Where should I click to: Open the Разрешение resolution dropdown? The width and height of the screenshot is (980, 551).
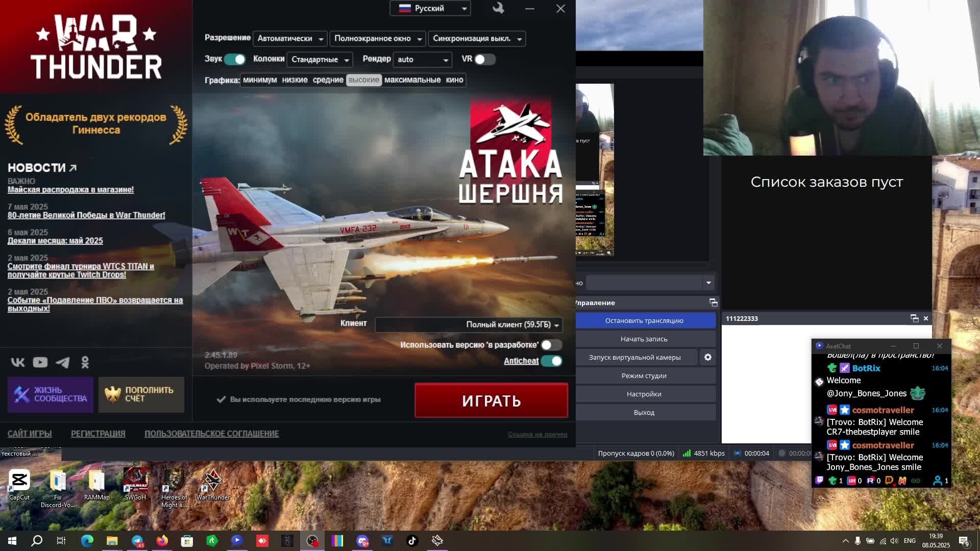point(289,38)
